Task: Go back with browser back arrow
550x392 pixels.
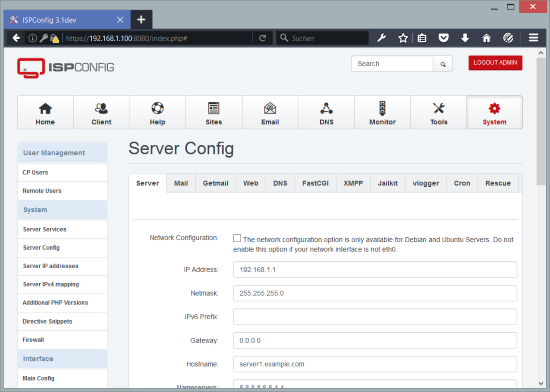Action: coord(16,38)
